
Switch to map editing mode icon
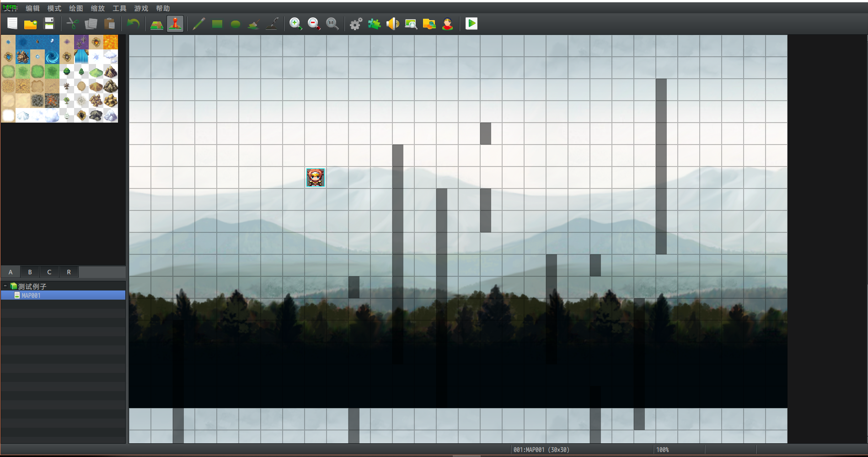point(157,24)
